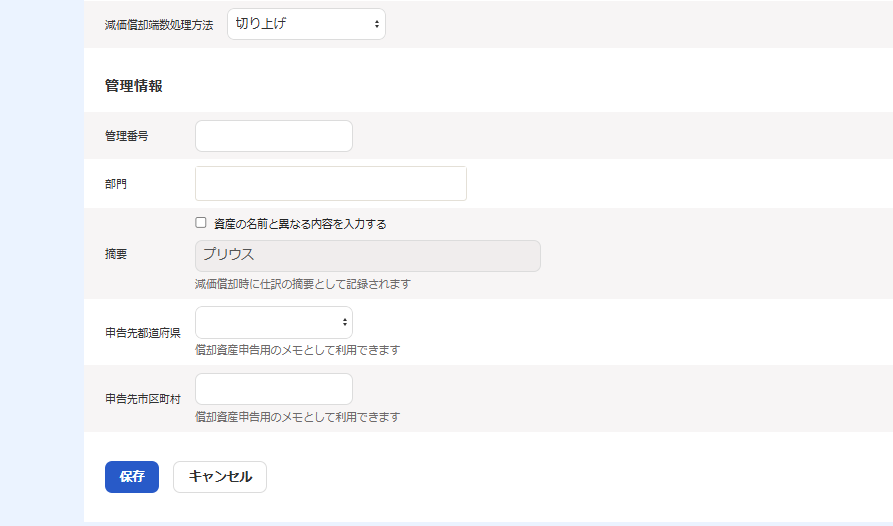Enable the 資産の名前と異なる内容を入力する checkbox
This screenshot has height=526, width=893.
tap(201, 223)
